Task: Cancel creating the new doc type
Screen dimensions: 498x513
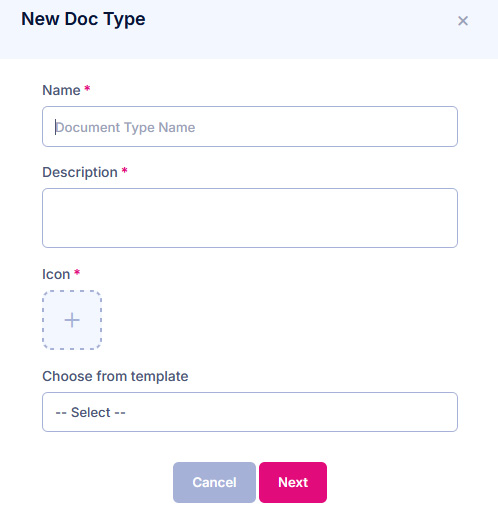Action: coord(214,482)
